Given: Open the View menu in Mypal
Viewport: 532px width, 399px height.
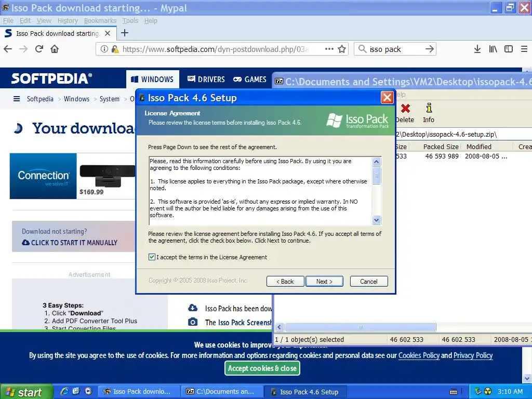Looking at the screenshot, I should coord(44,21).
